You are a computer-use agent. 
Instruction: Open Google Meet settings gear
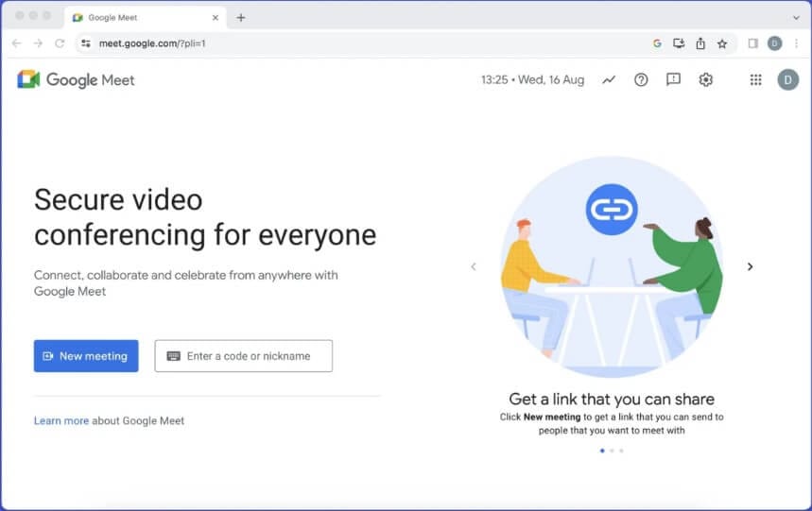(705, 79)
